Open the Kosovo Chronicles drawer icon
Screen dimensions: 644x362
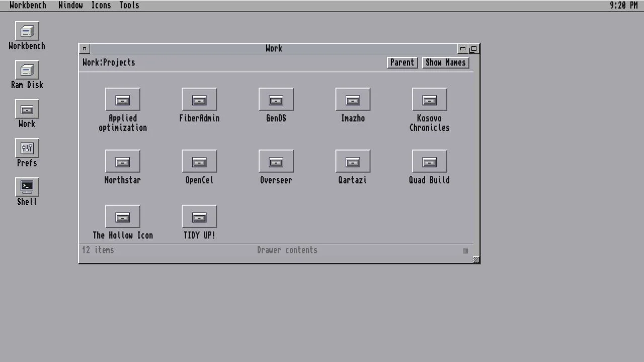pyautogui.click(x=429, y=100)
